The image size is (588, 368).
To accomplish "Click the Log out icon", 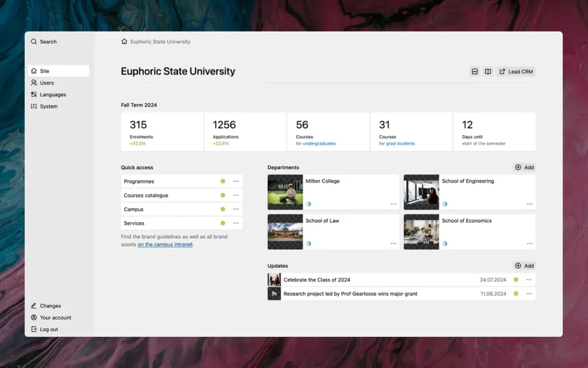I will click(34, 329).
